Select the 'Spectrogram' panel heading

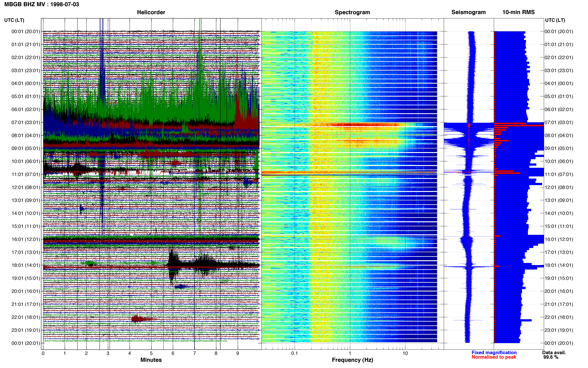352,12
